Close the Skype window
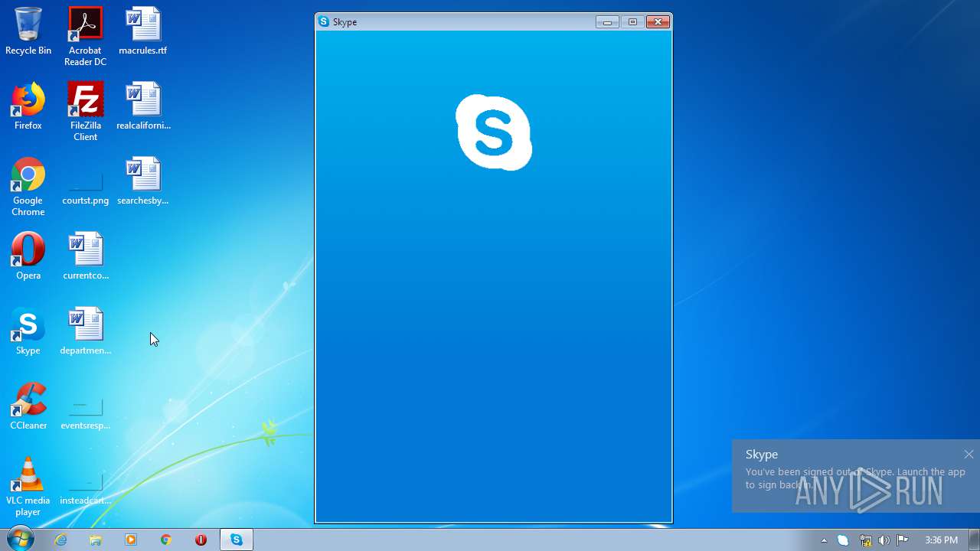Image resolution: width=980 pixels, height=551 pixels. click(x=658, y=22)
